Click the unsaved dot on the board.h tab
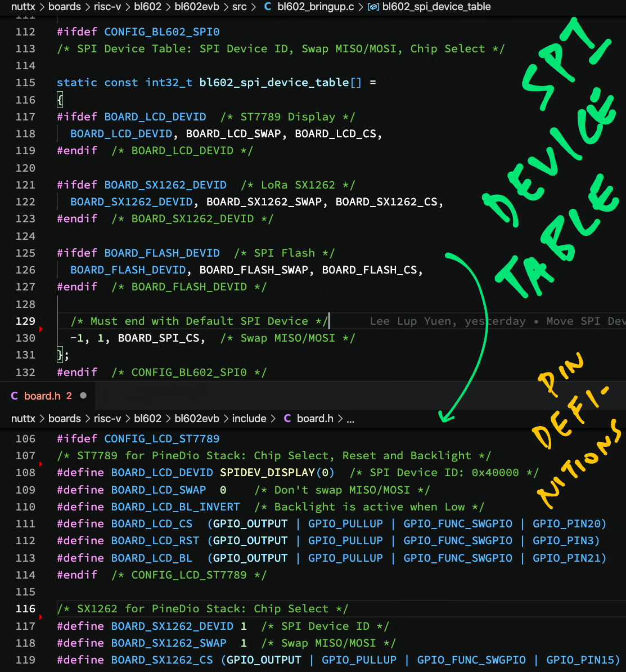This screenshot has width=626, height=672. [x=83, y=396]
